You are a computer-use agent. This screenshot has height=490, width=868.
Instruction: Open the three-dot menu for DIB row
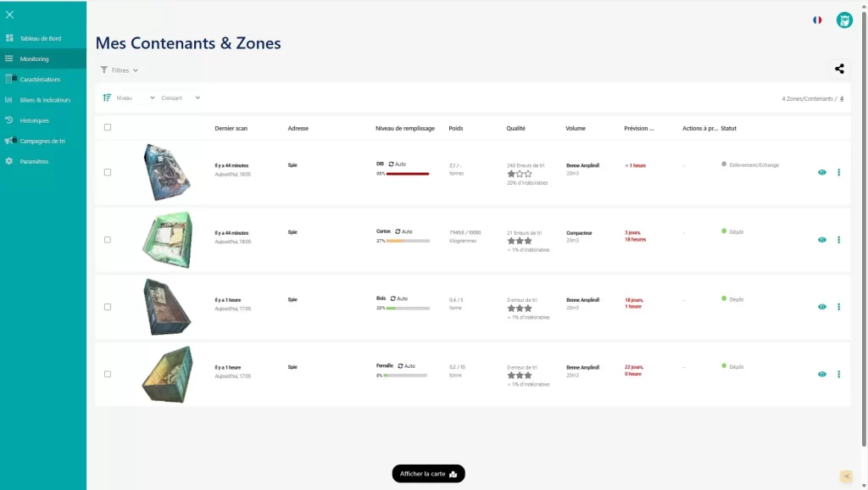tap(838, 172)
